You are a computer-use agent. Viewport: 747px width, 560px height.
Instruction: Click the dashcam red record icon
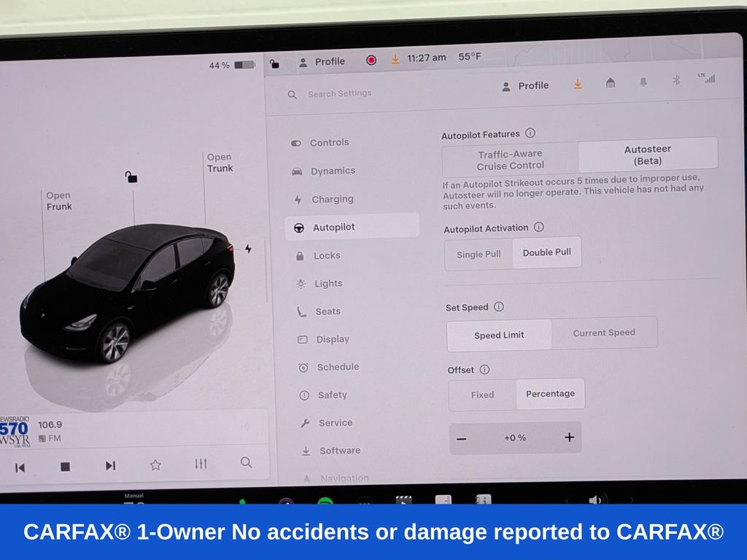(x=371, y=60)
